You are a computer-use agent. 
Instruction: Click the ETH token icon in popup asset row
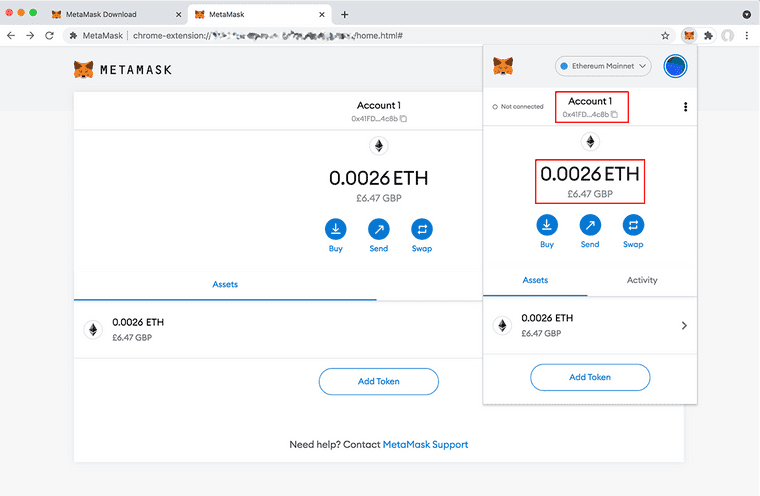[x=502, y=326]
